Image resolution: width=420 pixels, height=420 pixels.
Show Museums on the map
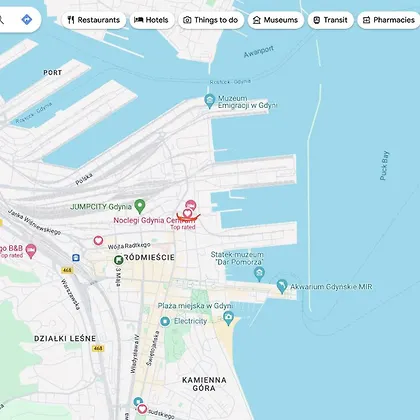pyautogui.click(x=276, y=20)
